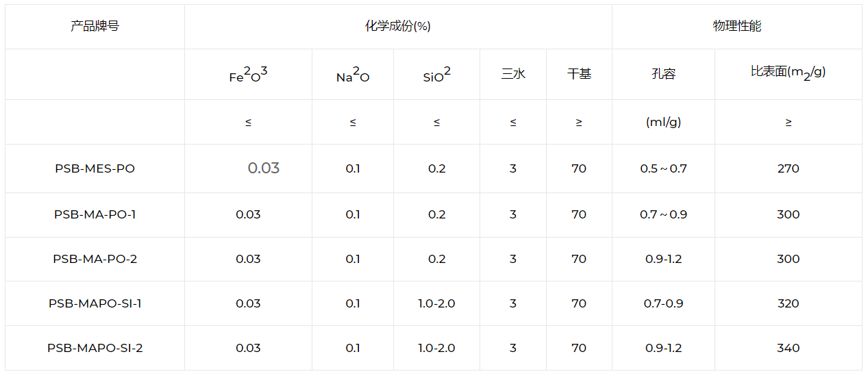This screenshot has width=868, height=376.
Task: Select the 化学成份(%) header cell
Action: [398, 27]
